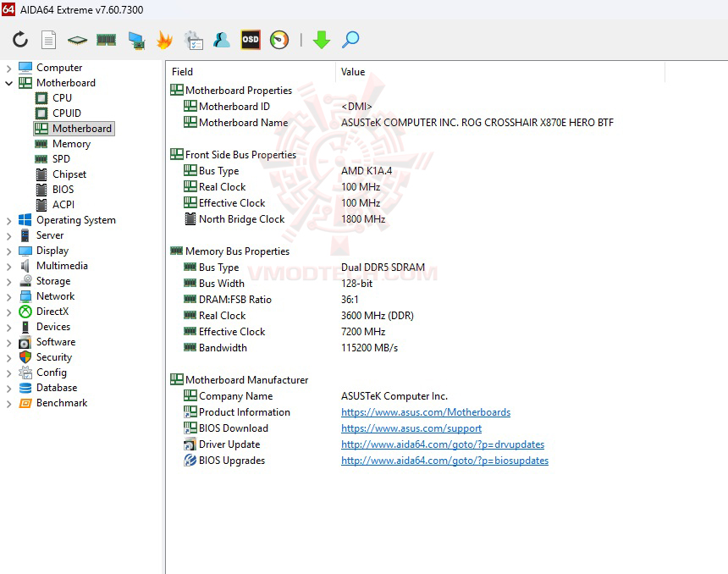Select the Motherboard sub-item in tree

74,129
